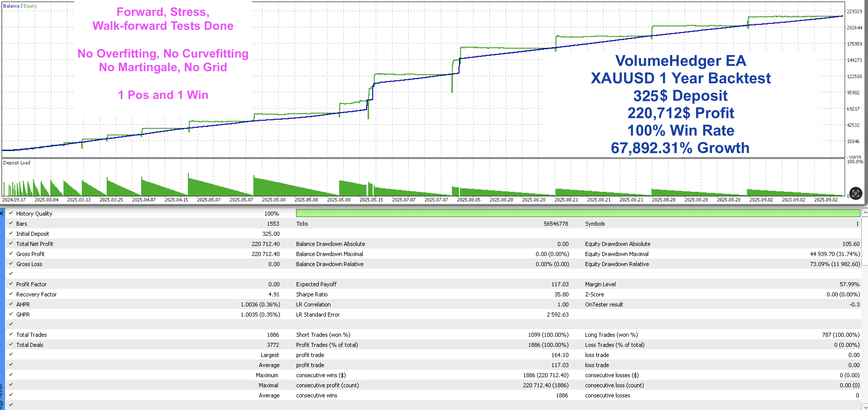Click the checkmark icon beside Recovery Factor

click(11, 294)
